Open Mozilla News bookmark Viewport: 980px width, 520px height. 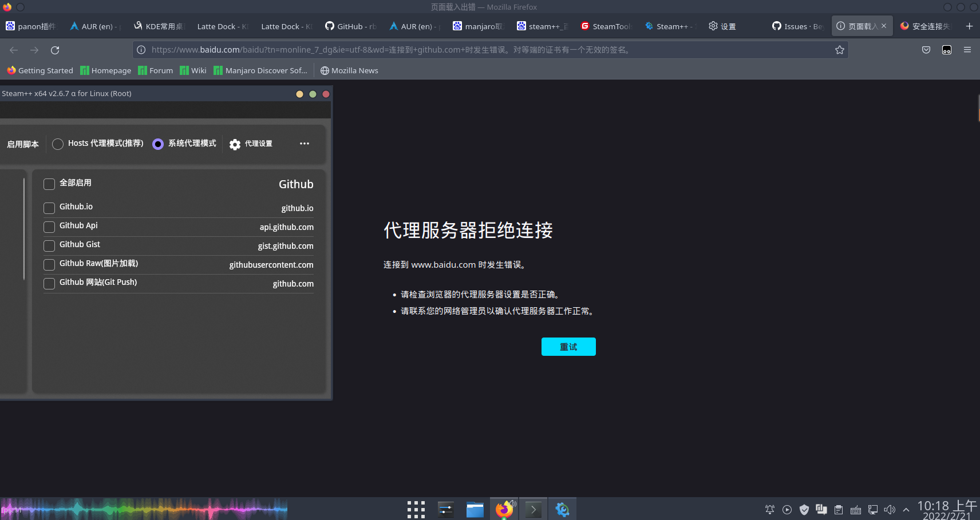point(349,70)
